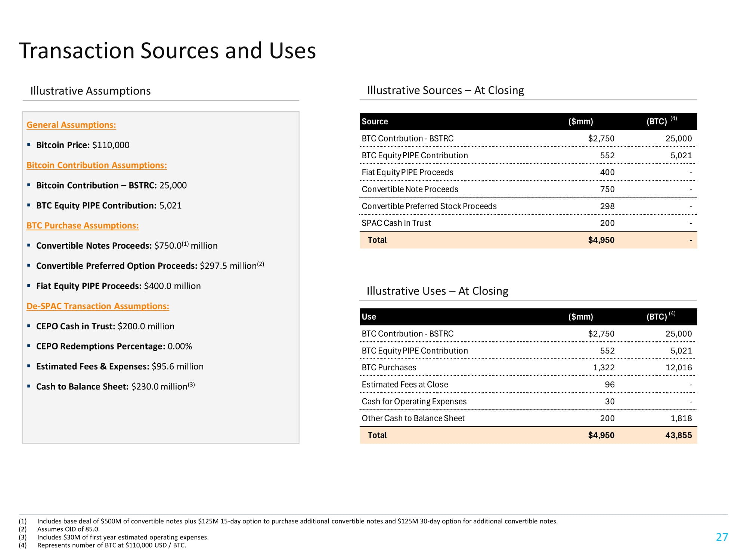Click the 43,855 BTC total value
The image size is (747, 560).
678,435
